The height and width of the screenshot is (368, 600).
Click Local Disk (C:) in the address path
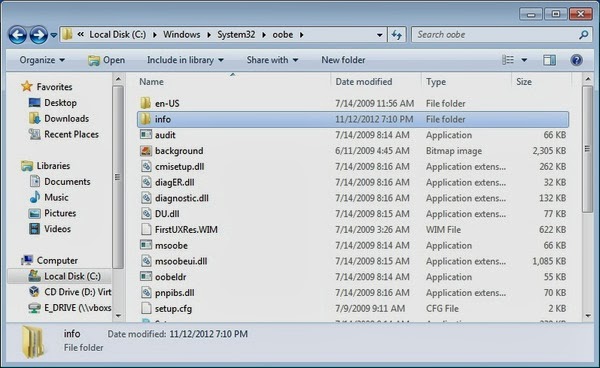[117, 34]
